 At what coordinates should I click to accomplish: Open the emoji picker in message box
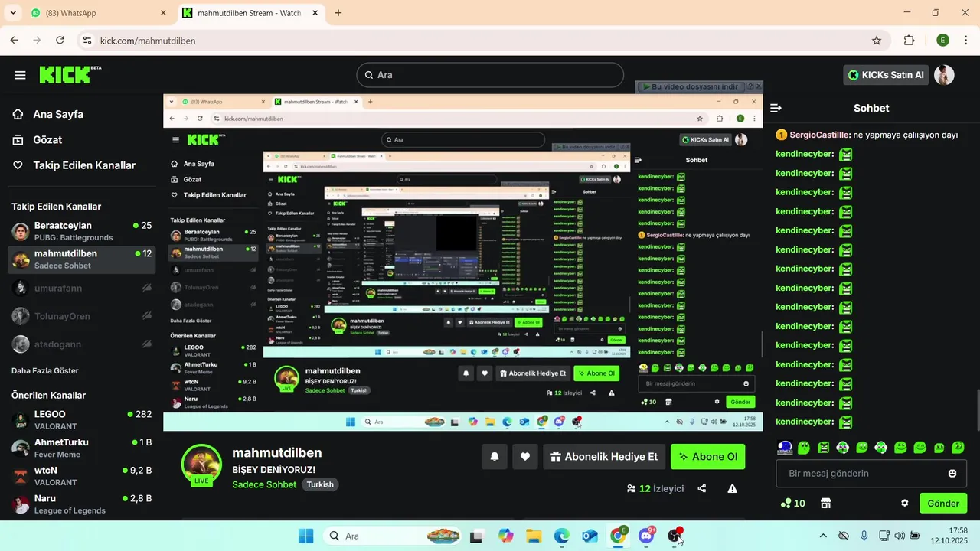(x=952, y=474)
